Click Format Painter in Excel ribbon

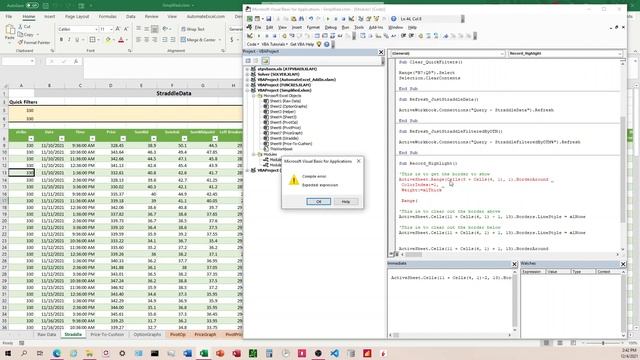point(34,42)
